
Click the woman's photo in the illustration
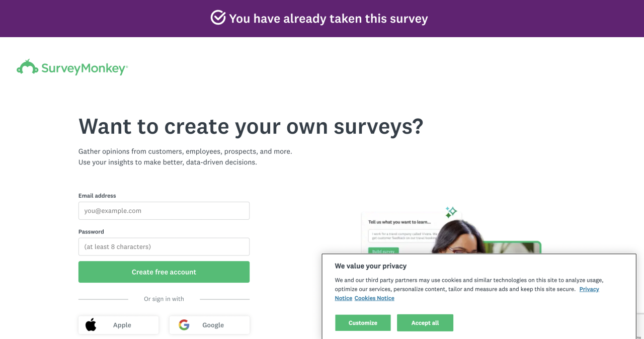(458, 236)
